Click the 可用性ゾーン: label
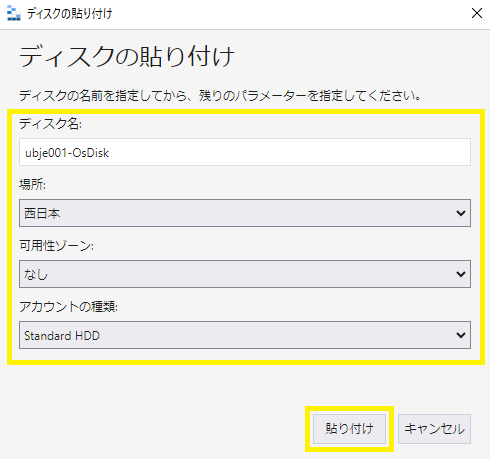The height and width of the screenshot is (459, 490). pyautogui.click(x=56, y=246)
